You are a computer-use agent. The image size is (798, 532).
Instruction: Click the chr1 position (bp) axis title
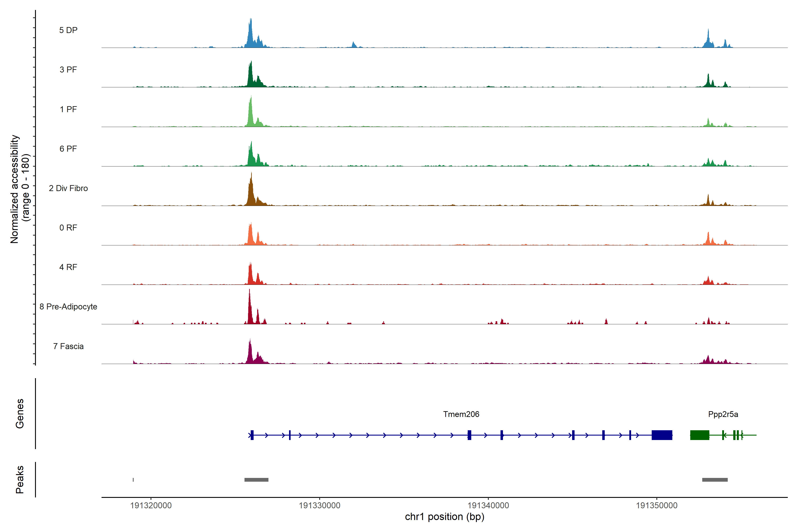click(444, 517)
